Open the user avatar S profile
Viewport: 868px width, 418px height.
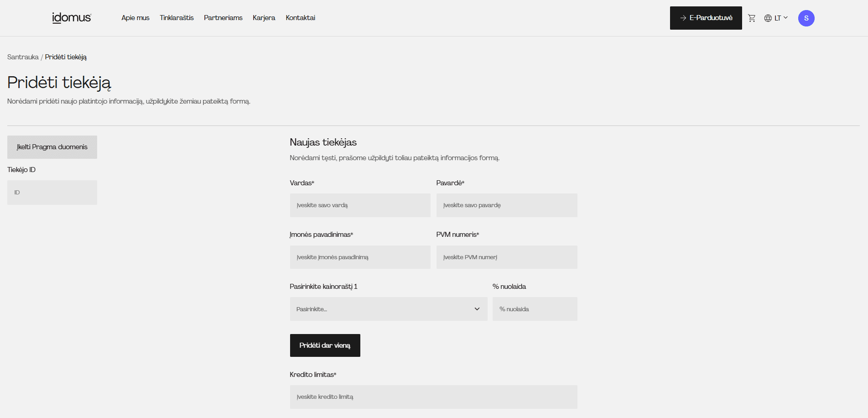coord(806,18)
